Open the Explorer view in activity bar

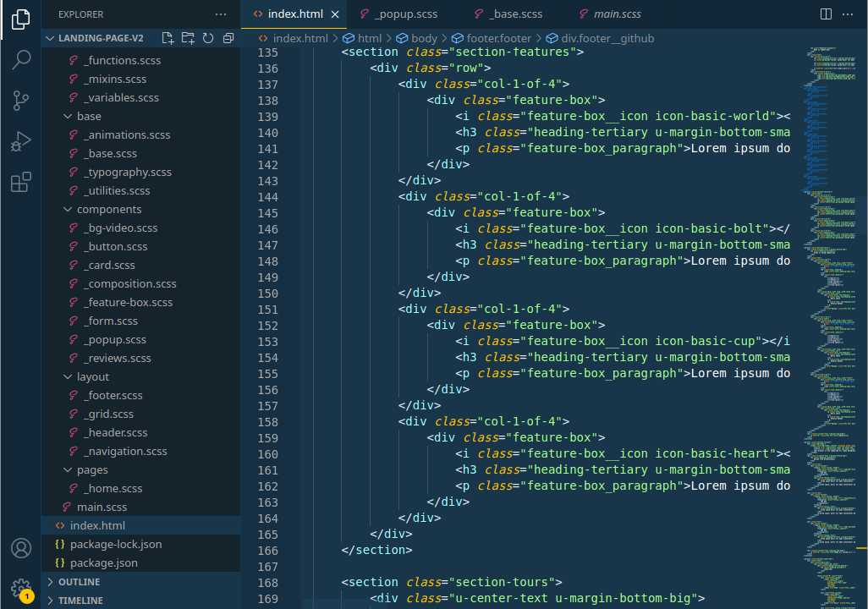click(x=20, y=19)
